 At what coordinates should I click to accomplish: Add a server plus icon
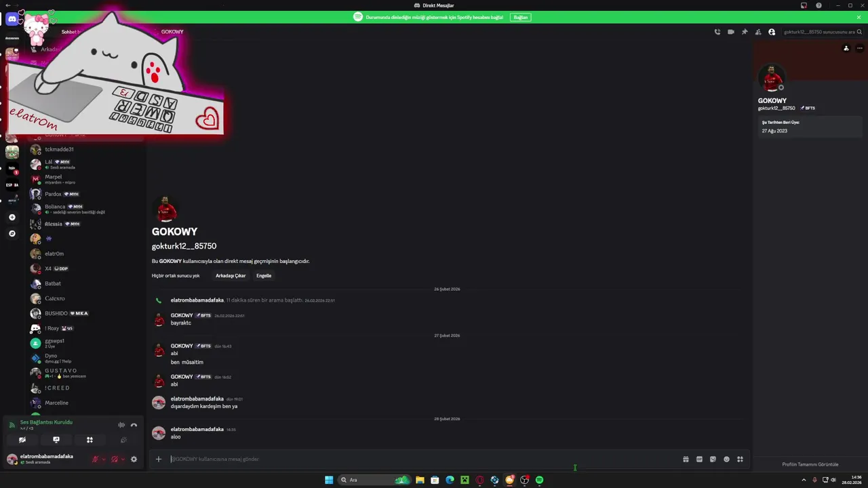pos(12,218)
